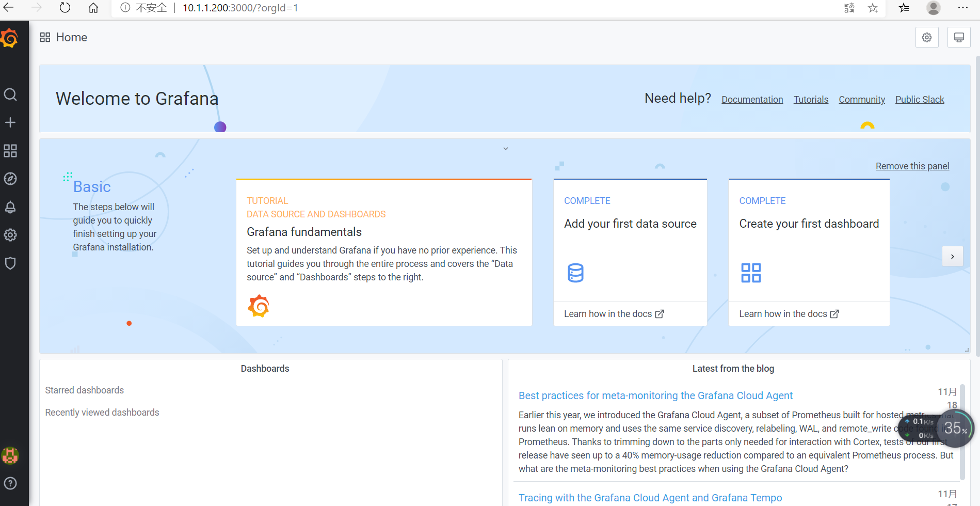Image resolution: width=980 pixels, height=506 pixels.
Task: Open the Server Admin shield icon
Action: [10, 263]
